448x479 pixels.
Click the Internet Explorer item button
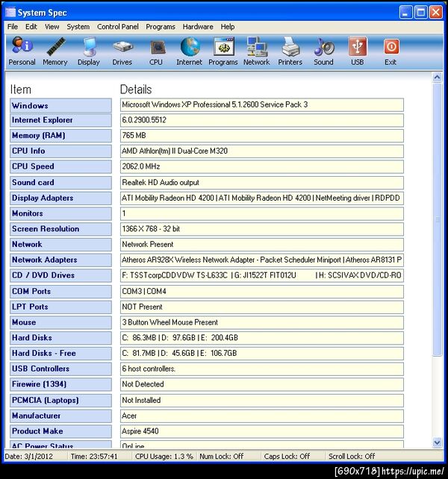[60, 120]
